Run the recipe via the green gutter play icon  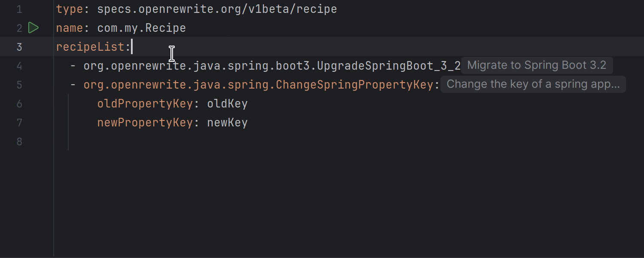pyautogui.click(x=34, y=28)
